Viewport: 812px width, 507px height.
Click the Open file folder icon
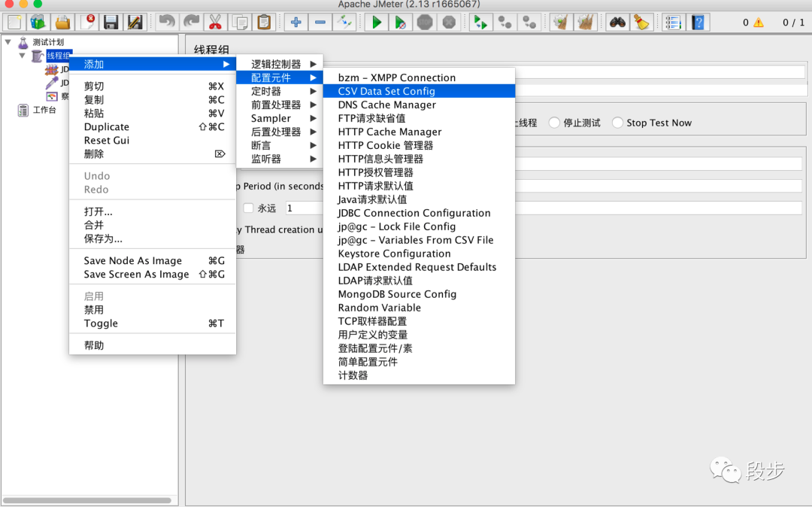(62, 23)
